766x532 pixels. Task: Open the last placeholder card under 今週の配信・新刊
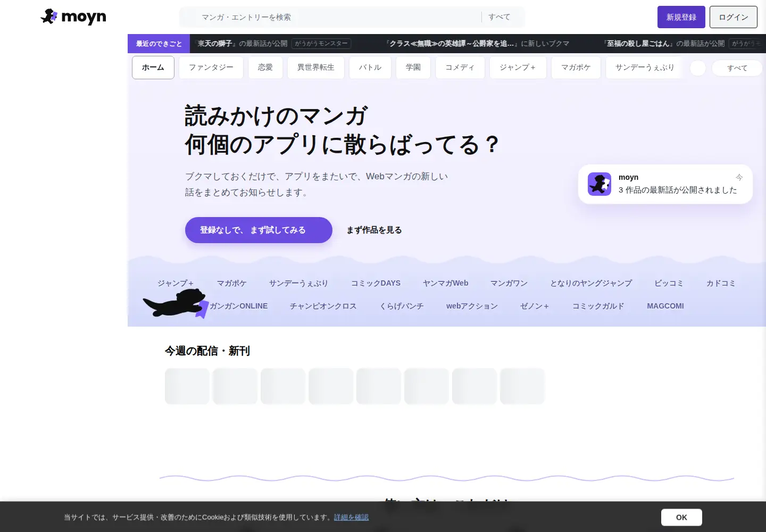click(x=522, y=386)
